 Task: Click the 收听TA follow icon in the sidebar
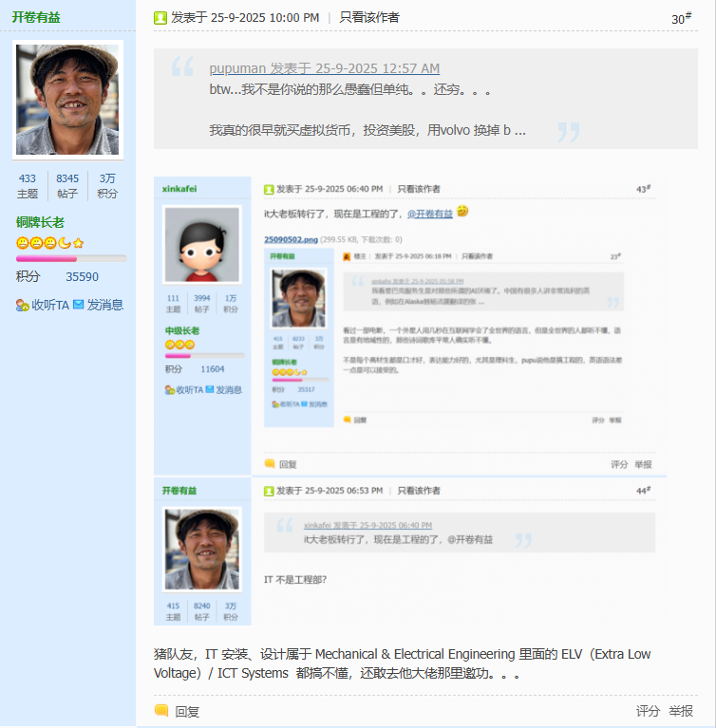click(x=23, y=306)
